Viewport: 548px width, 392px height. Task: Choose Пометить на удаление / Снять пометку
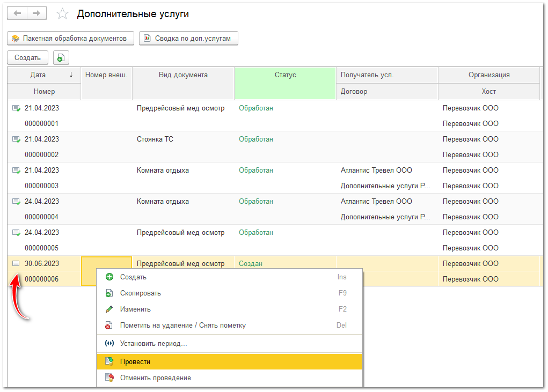click(x=182, y=326)
